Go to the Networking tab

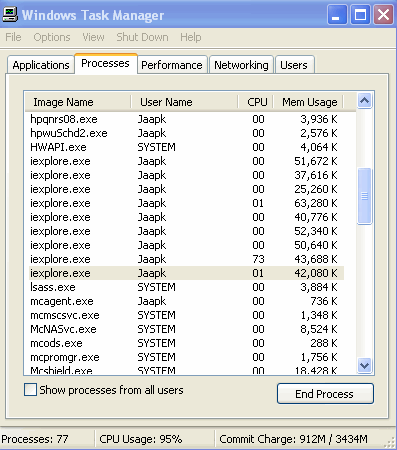[x=241, y=65]
